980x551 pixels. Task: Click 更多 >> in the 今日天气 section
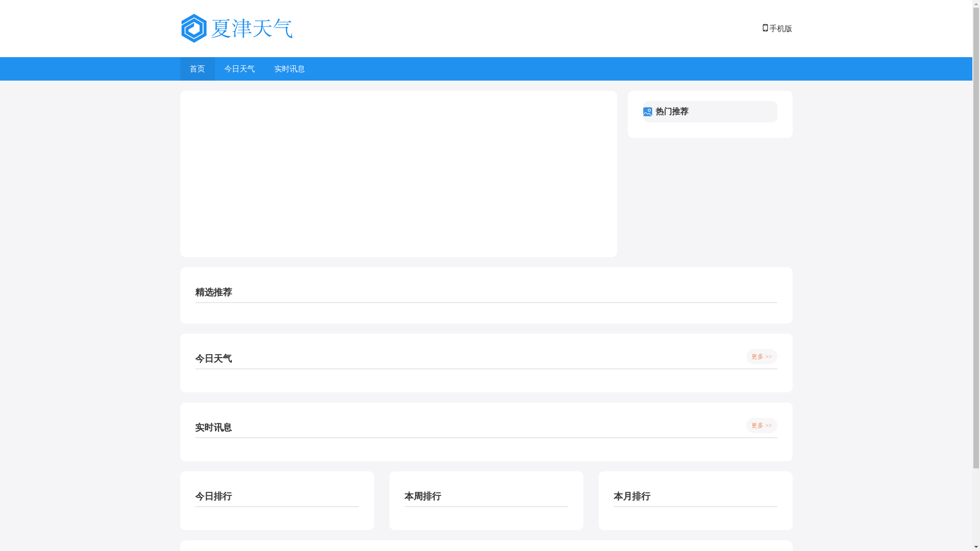tap(762, 357)
